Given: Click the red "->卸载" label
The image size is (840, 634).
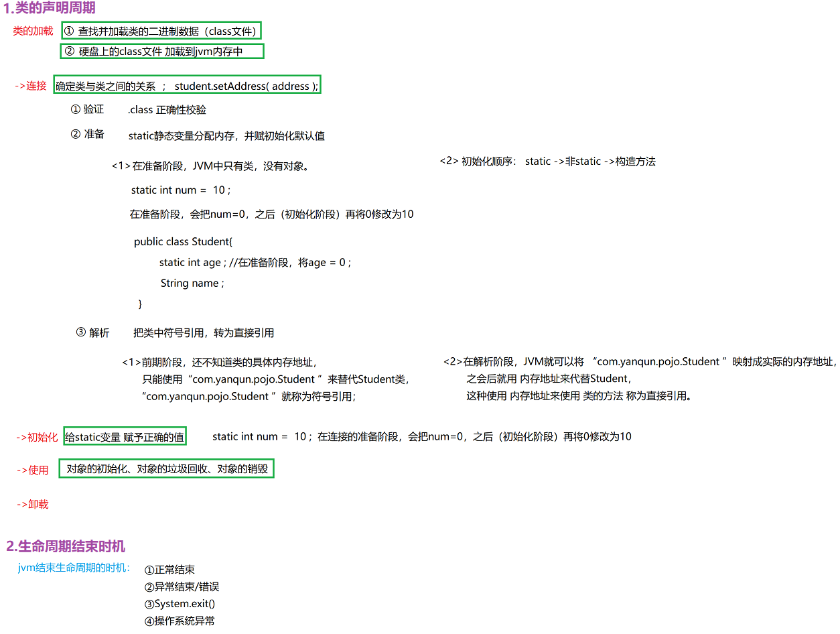Looking at the screenshot, I should click(x=32, y=504).
